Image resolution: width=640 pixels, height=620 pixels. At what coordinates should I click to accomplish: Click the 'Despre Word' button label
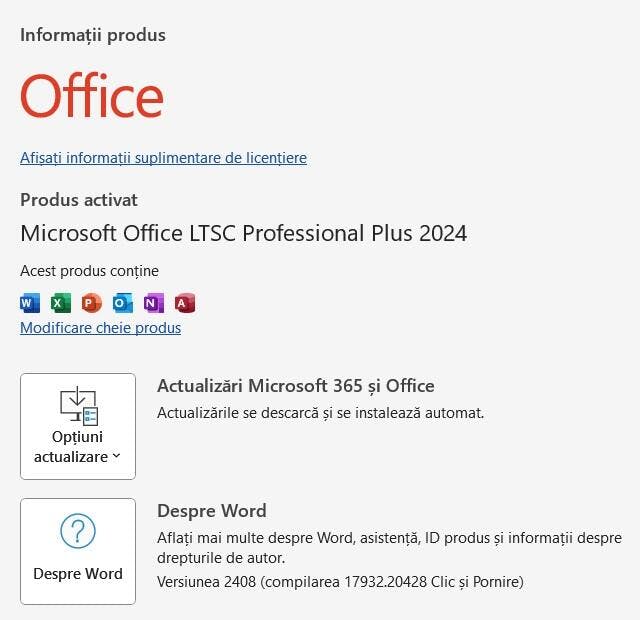tap(78, 573)
